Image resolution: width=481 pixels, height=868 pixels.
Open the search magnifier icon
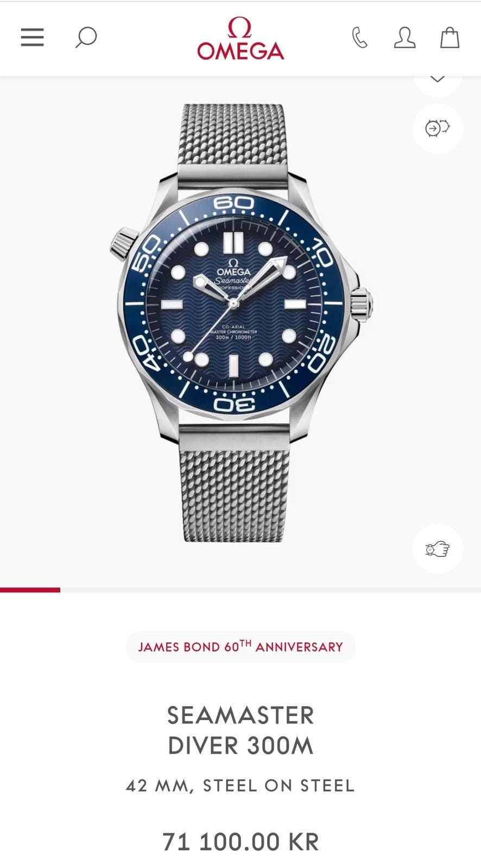point(86,37)
